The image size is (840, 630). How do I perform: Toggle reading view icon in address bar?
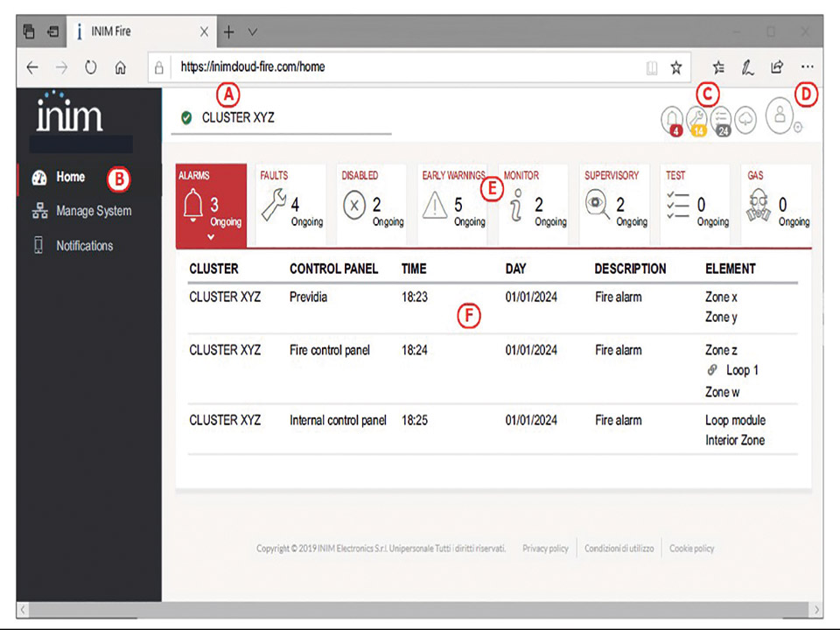[x=651, y=68]
